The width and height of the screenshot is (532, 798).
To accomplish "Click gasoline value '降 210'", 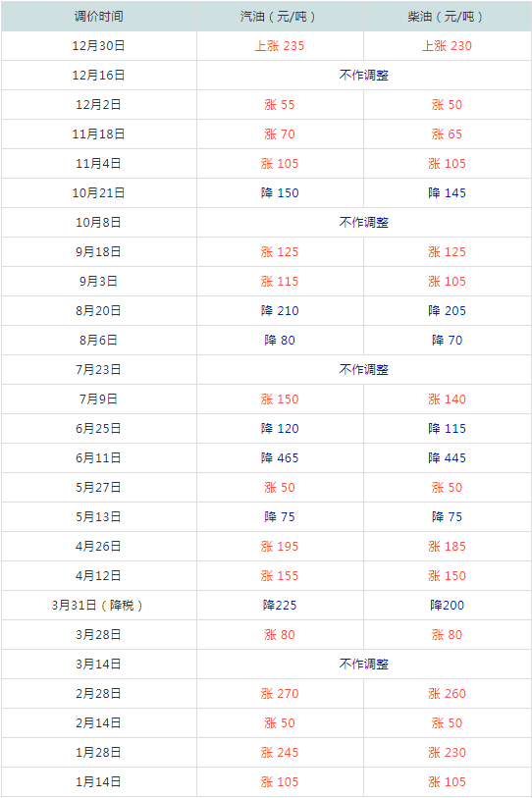I will (x=280, y=311).
